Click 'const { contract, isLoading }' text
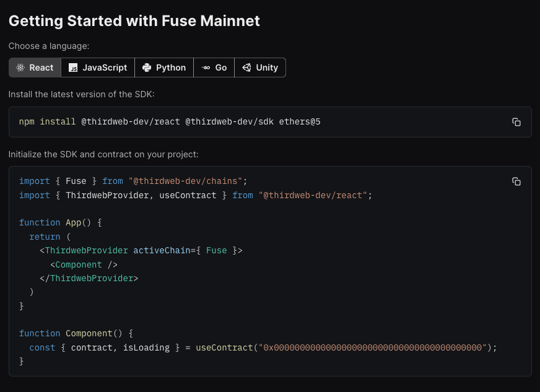The image size is (540, 392). coord(105,347)
